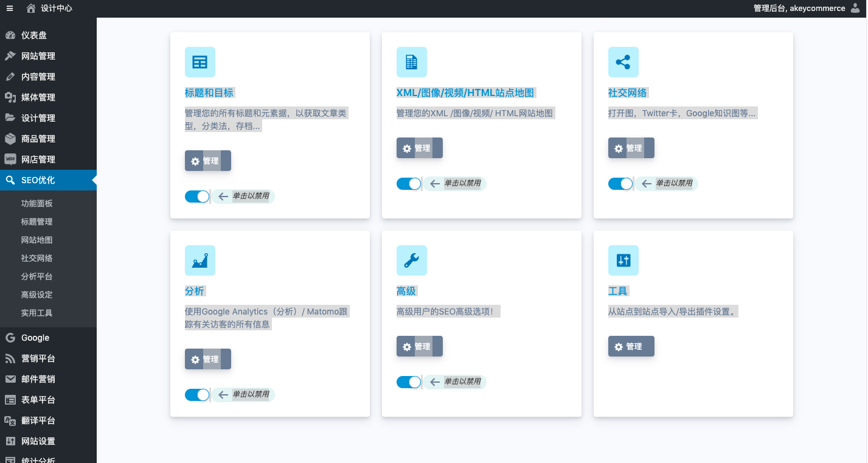868x463 pixels.
Task: Click the 社交网络 share icon
Action: pyautogui.click(x=623, y=62)
